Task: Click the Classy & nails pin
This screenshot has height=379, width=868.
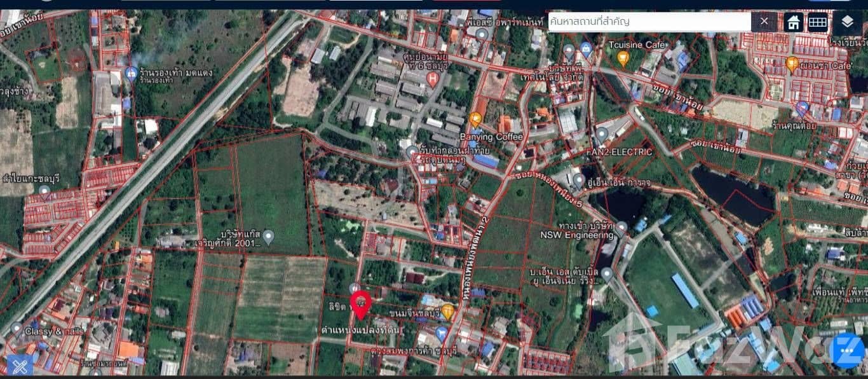Action: tap(17, 329)
